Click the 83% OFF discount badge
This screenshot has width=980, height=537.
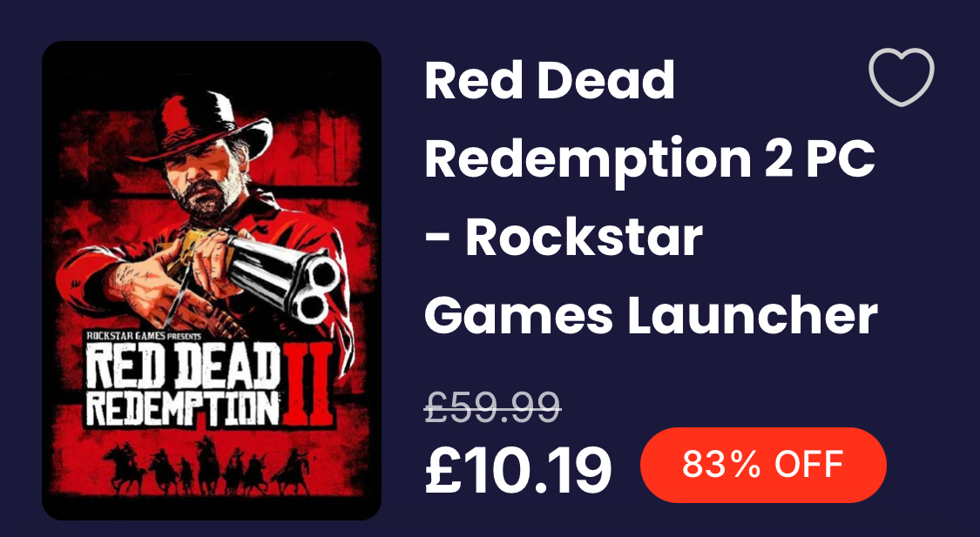click(763, 465)
